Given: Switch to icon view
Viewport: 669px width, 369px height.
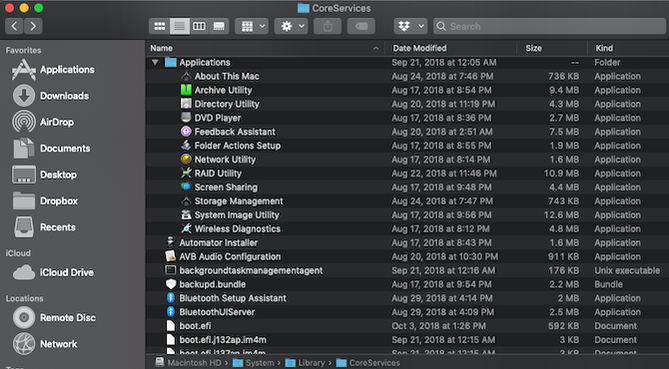Looking at the screenshot, I should (x=160, y=26).
